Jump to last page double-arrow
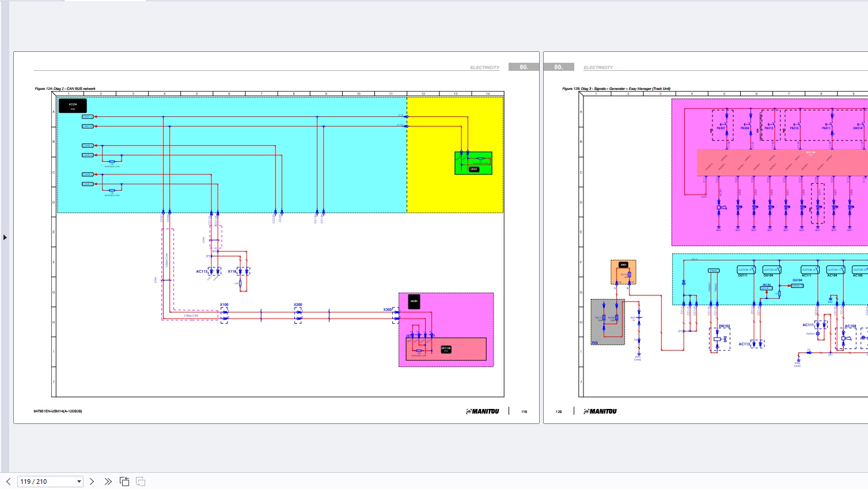The height and width of the screenshot is (489, 868). (108, 482)
